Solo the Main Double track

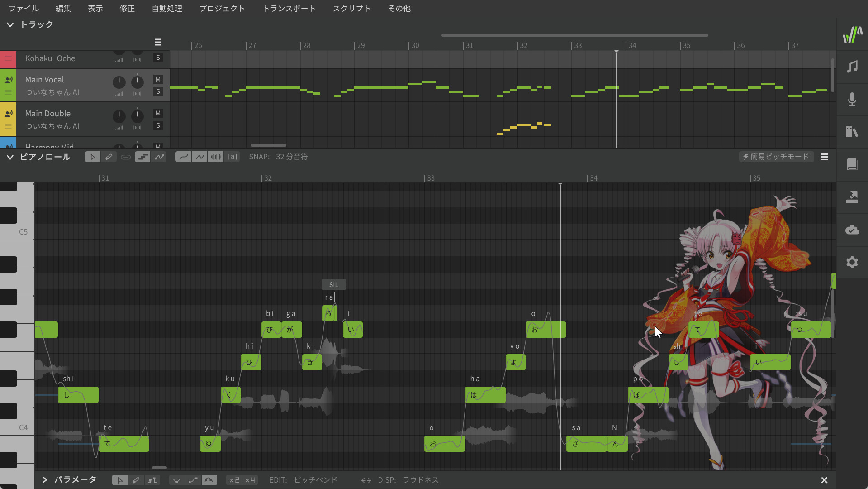click(x=158, y=125)
